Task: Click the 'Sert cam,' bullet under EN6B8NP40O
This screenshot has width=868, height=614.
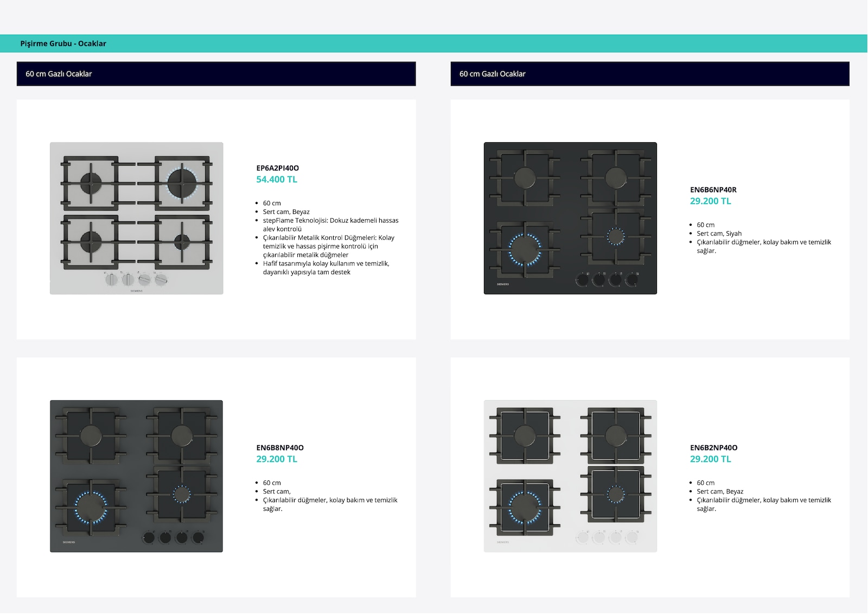Action: pyautogui.click(x=277, y=492)
